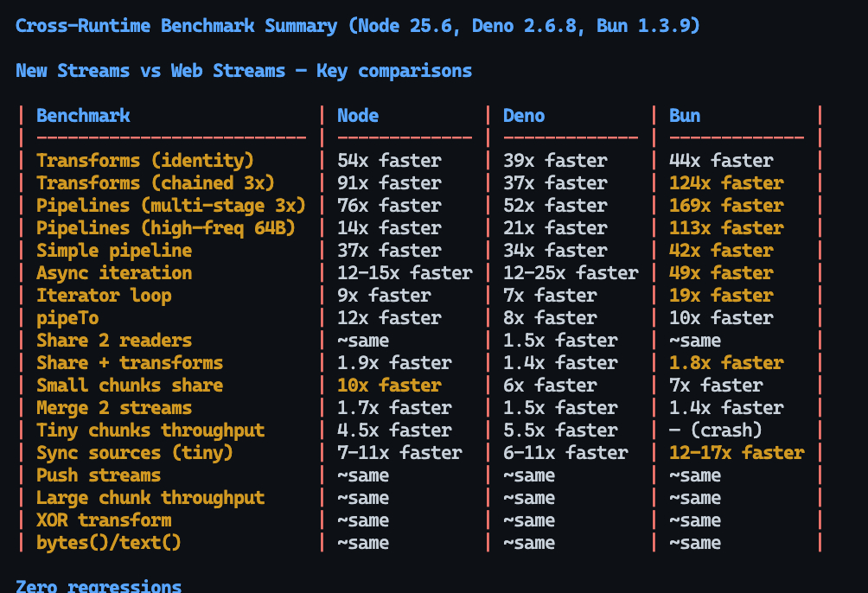Click the Merge 2 streams row label
Viewport: 868px width, 593px height.
114,407
